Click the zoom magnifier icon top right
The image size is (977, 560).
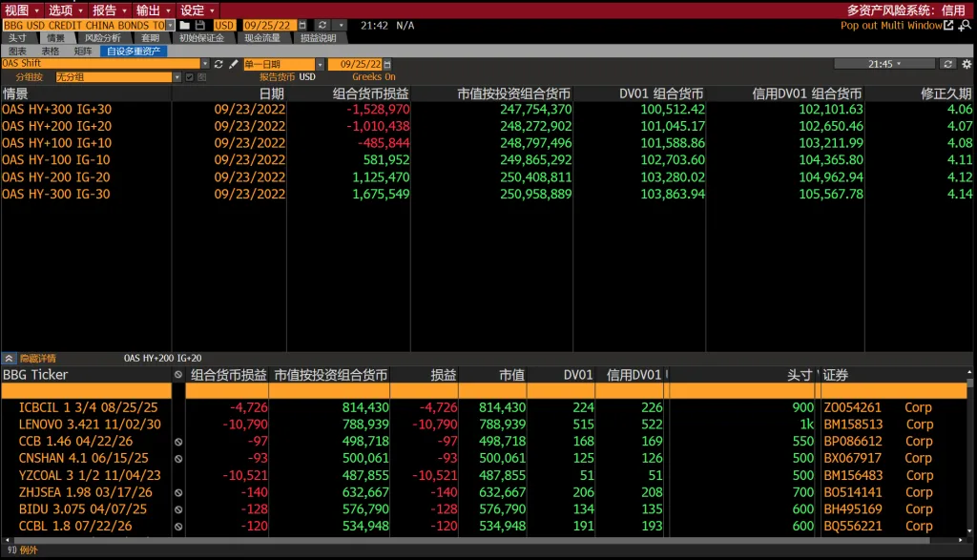tap(966, 26)
